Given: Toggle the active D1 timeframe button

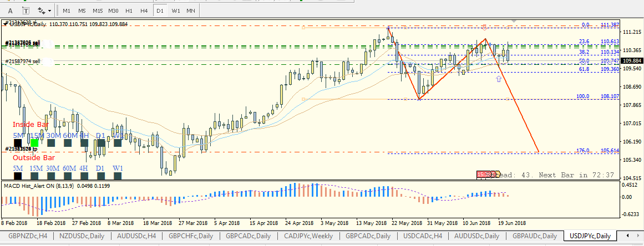Looking at the screenshot, I should tap(160, 10).
